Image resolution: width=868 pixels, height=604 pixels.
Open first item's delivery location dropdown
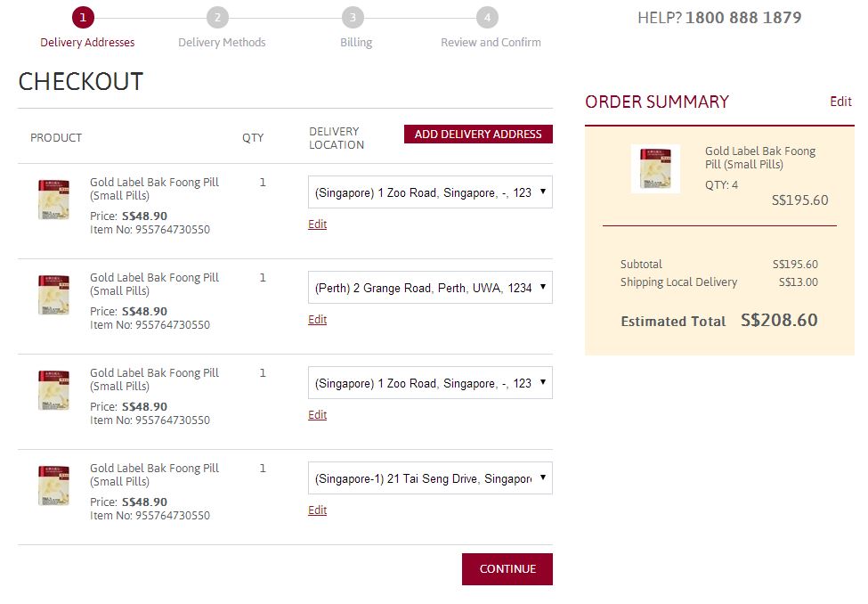click(x=430, y=192)
